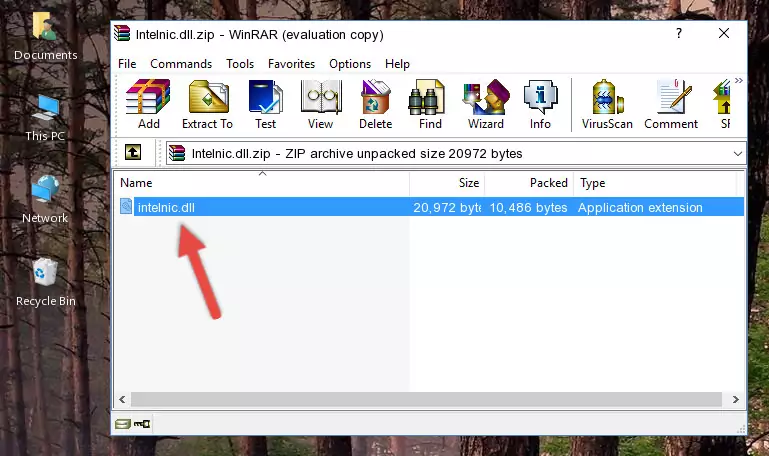Screen dimensions: 769x456
Task: Click the Extract To toolbar icon
Action: tap(207, 104)
